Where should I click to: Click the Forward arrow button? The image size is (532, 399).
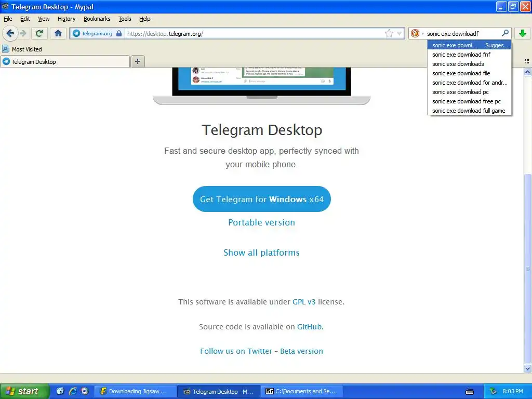click(x=23, y=33)
